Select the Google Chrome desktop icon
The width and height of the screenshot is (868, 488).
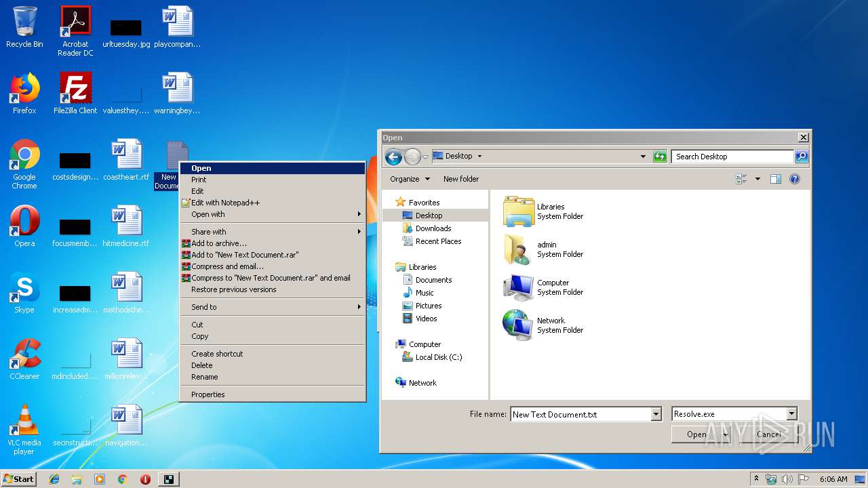24,164
